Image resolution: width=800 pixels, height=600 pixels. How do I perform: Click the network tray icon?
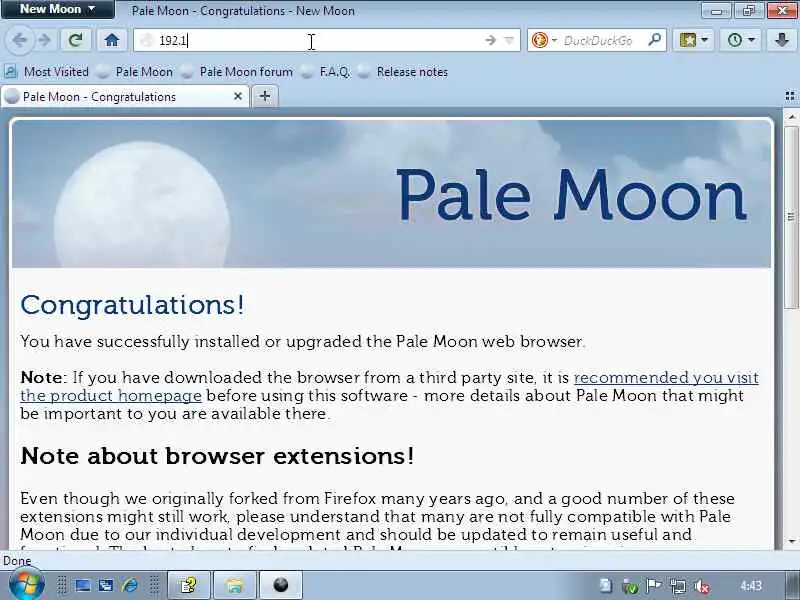pos(678,586)
